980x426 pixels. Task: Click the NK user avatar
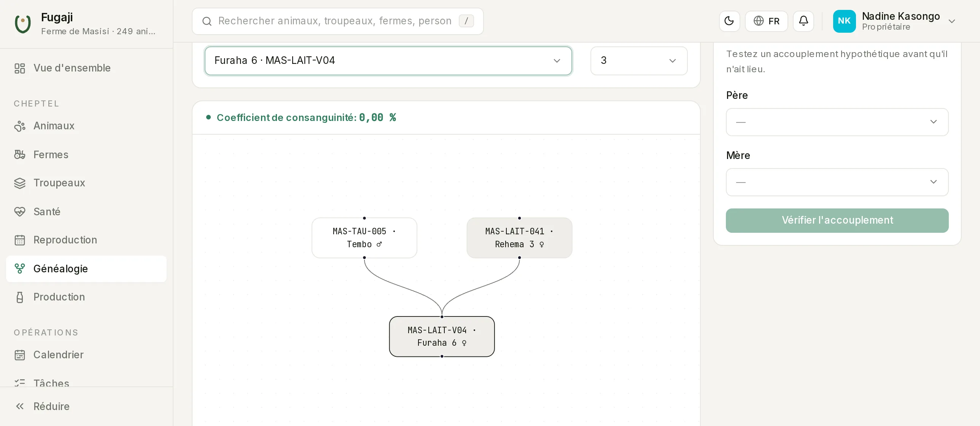tap(844, 21)
